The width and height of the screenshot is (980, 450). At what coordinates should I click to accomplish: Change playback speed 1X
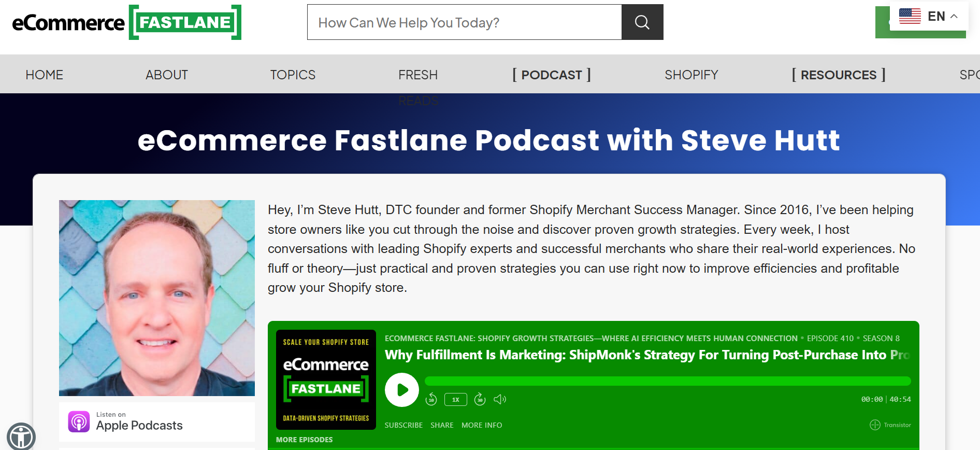pyautogui.click(x=455, y=399)
